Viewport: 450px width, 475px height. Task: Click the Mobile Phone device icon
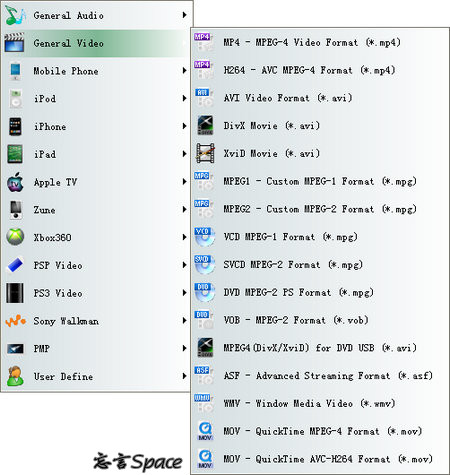pyautogui.click(x=15, y=71)
